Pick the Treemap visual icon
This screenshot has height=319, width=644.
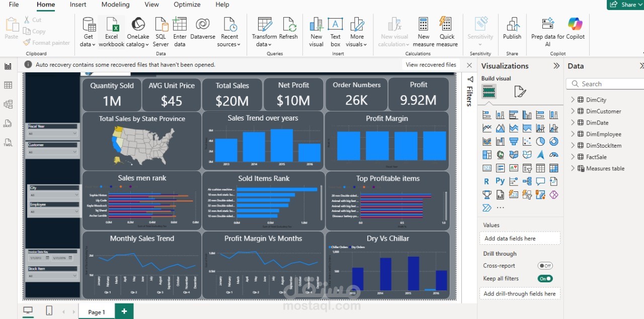tap(487, 155)
